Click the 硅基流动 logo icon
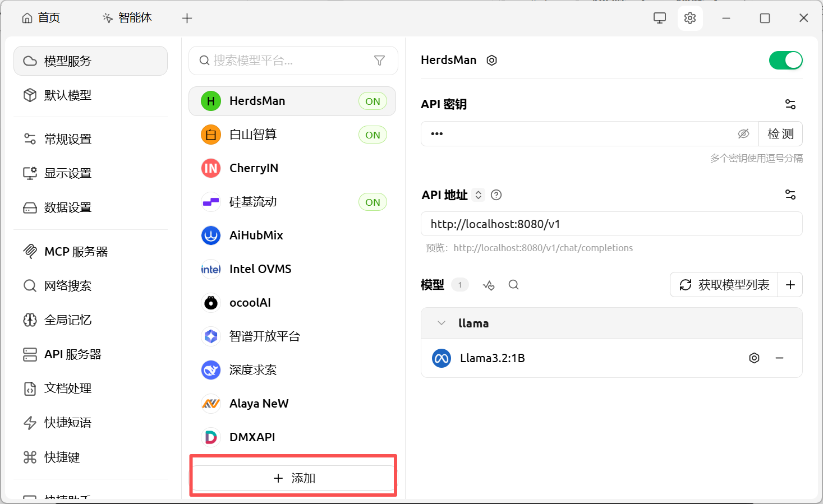This screenshot has width=823, height=504. pos(211,202)
